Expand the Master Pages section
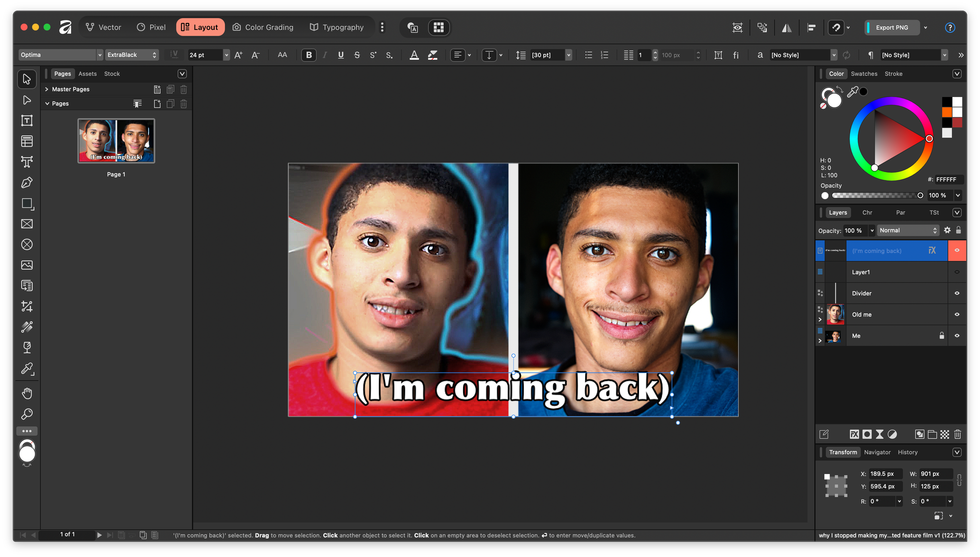Viewport: 980px width, 557px height. coord(47,89)
